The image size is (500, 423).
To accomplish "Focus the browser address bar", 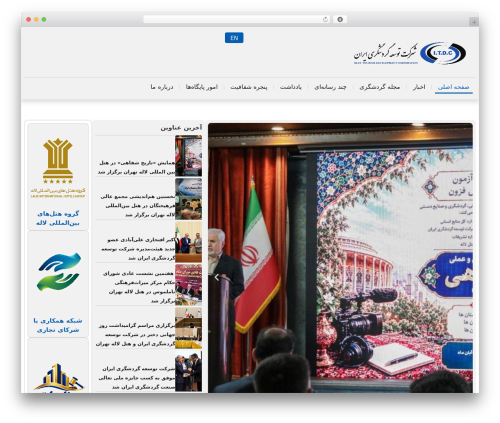I will [236, 20].
